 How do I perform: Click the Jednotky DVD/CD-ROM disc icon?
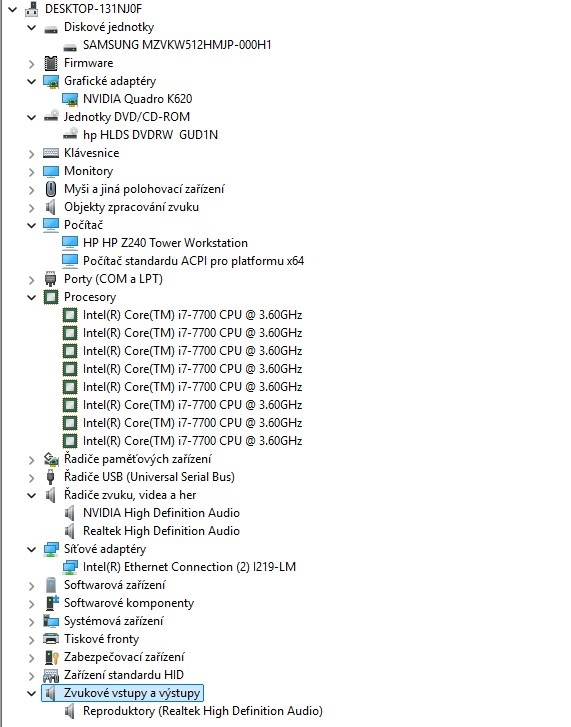tap(51, 117)
